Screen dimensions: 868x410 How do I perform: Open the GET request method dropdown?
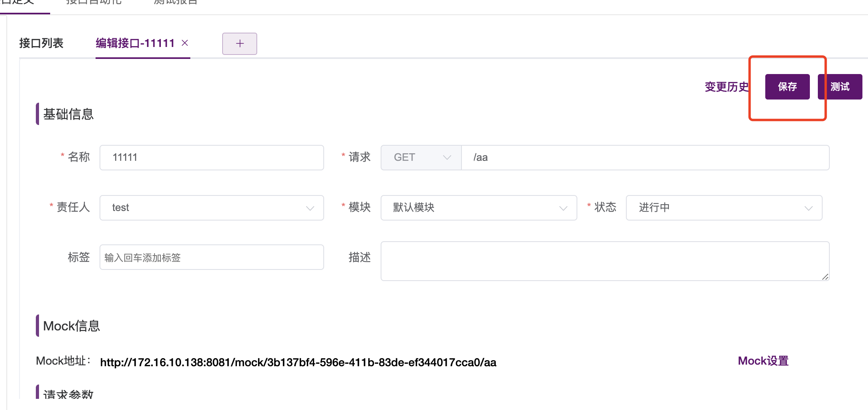pos(420,157)
